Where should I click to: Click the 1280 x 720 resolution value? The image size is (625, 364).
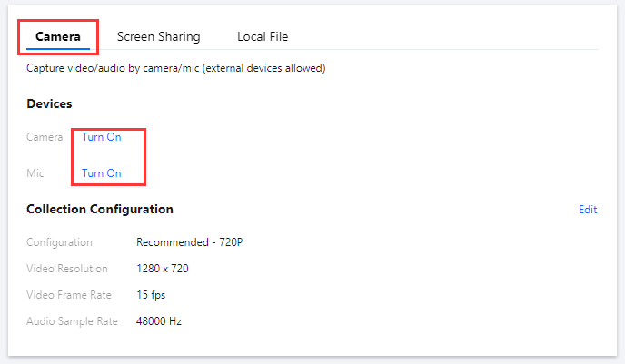click(x=163, y=269)
